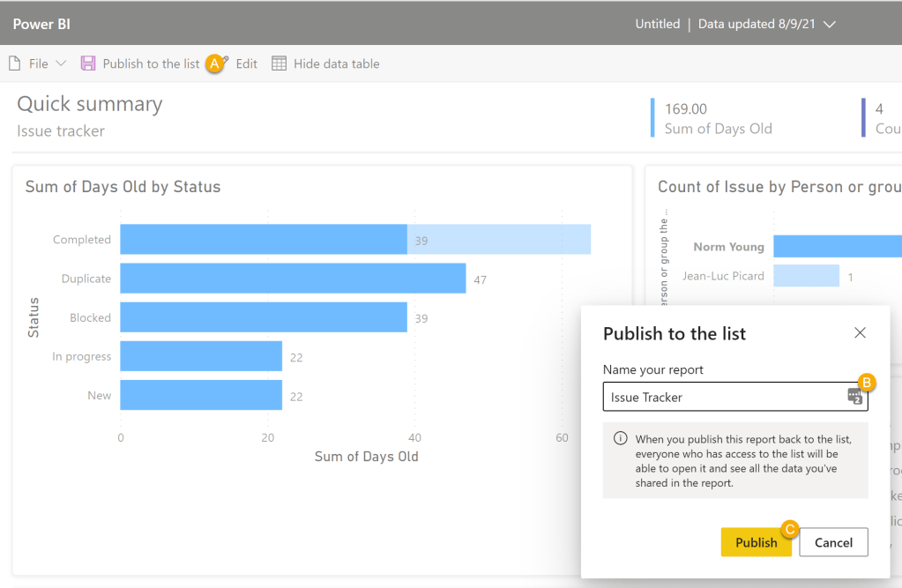Click the grid icon beside Hide data table

pos(280,63)
